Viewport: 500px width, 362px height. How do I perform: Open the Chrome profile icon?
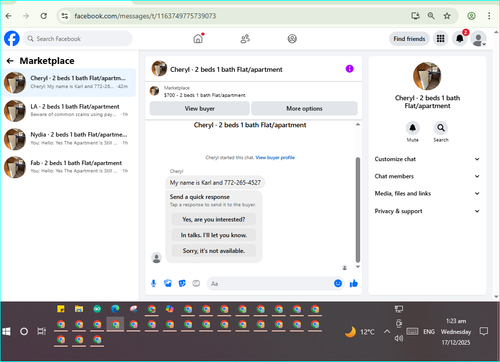point(471,16)
